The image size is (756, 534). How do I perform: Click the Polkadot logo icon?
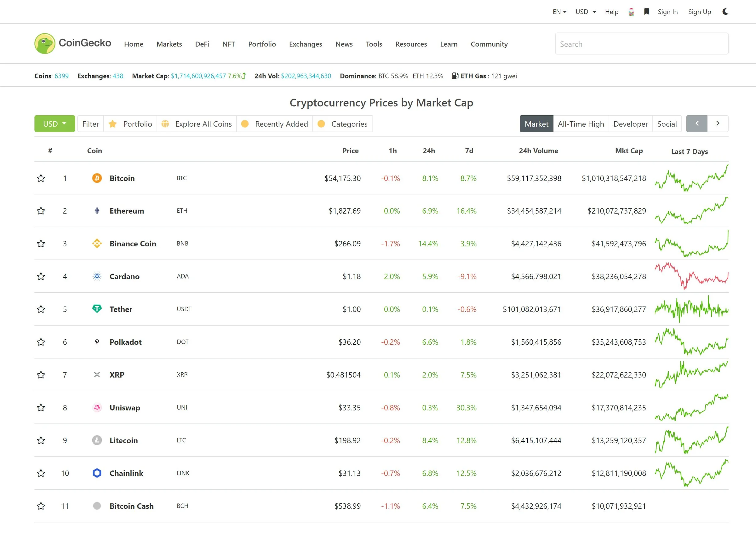click(97, 342)
